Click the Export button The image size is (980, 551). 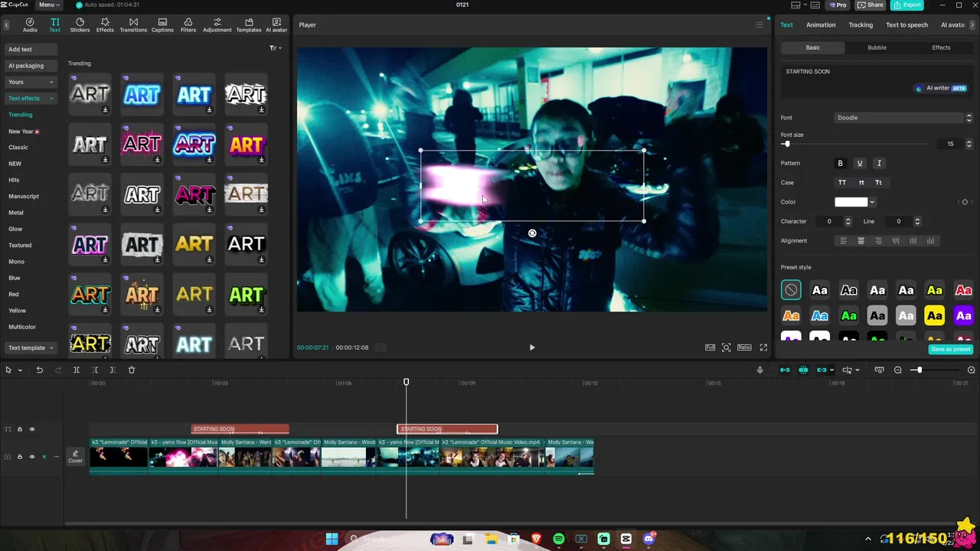(908, 5)
